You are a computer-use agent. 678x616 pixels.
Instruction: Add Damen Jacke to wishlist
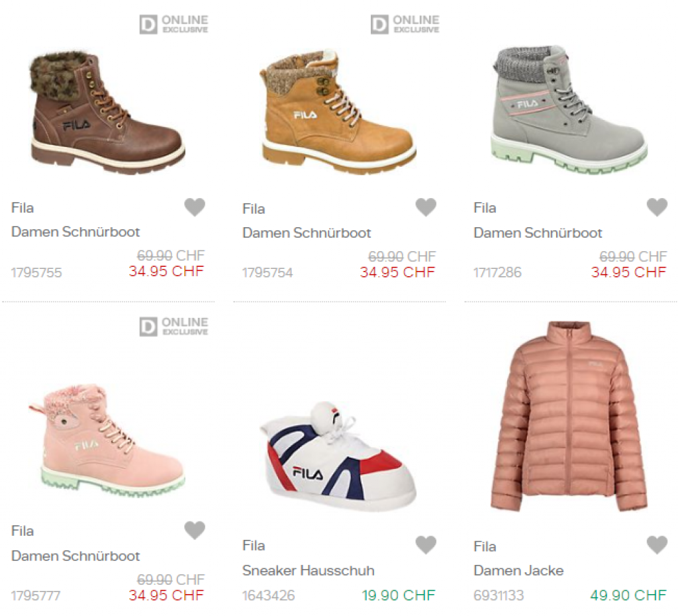point(657,545)
